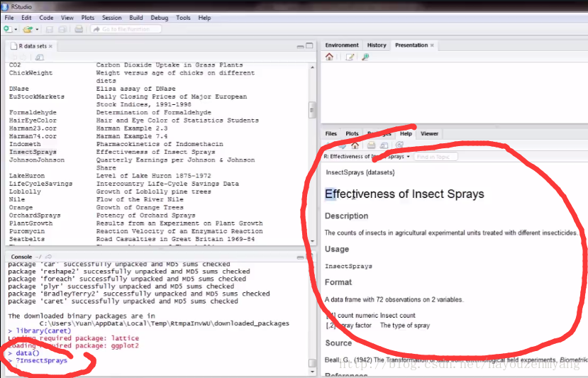Click the Print icon in main toolbar
The image size is (588, 378).
pyautogui.click(x=79, y=29)
